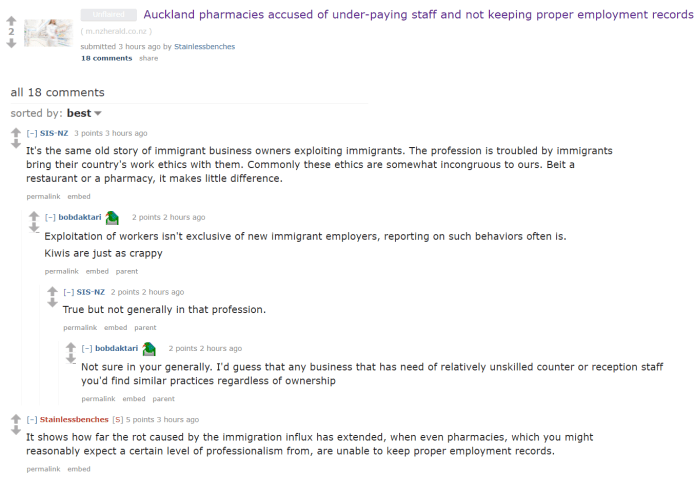Viewport: 694px width, 478px height.
Task: Upvote Stainlessbenches' comment
Action: click(16, 418)
